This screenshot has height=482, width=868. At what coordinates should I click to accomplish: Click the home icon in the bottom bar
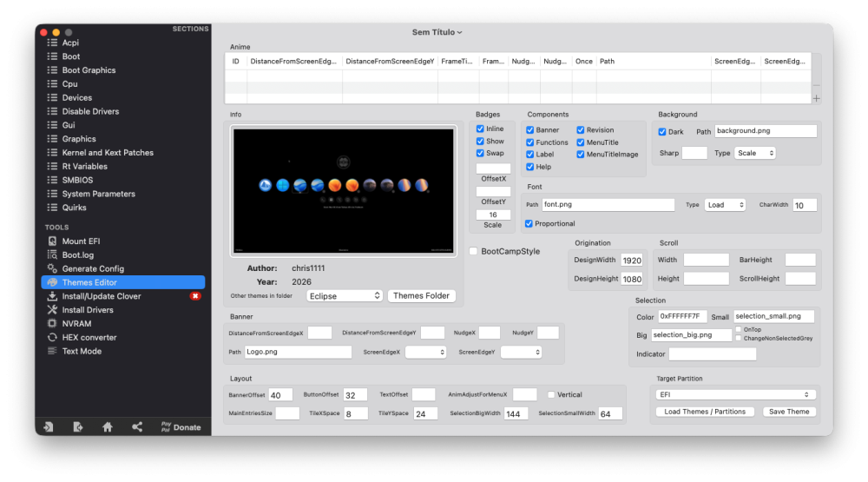(x=108, y=426)
